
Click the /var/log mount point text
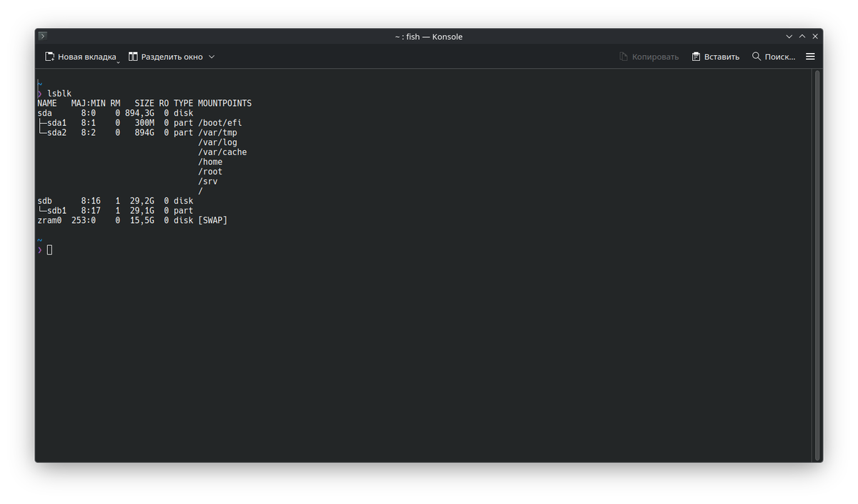coord(217,142)
